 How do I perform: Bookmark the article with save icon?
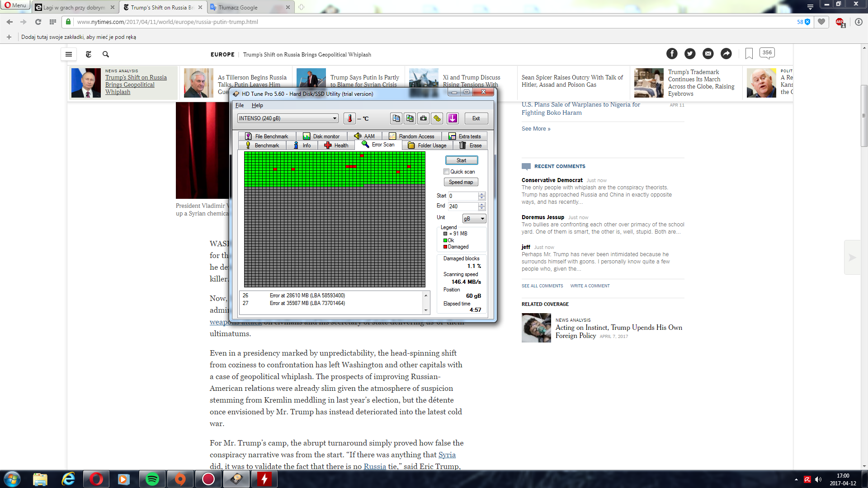point(749,54)
